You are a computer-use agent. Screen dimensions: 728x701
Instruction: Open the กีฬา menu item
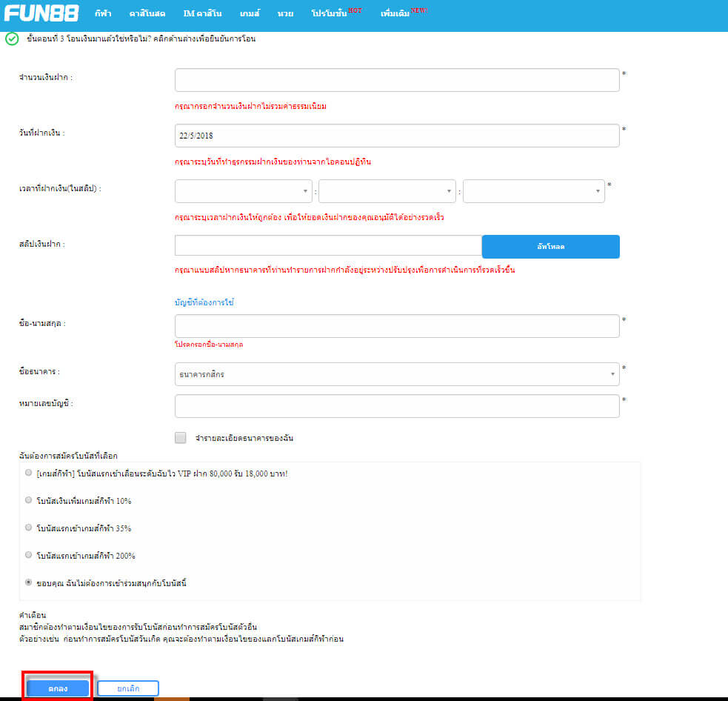click(x=103, y=14)
